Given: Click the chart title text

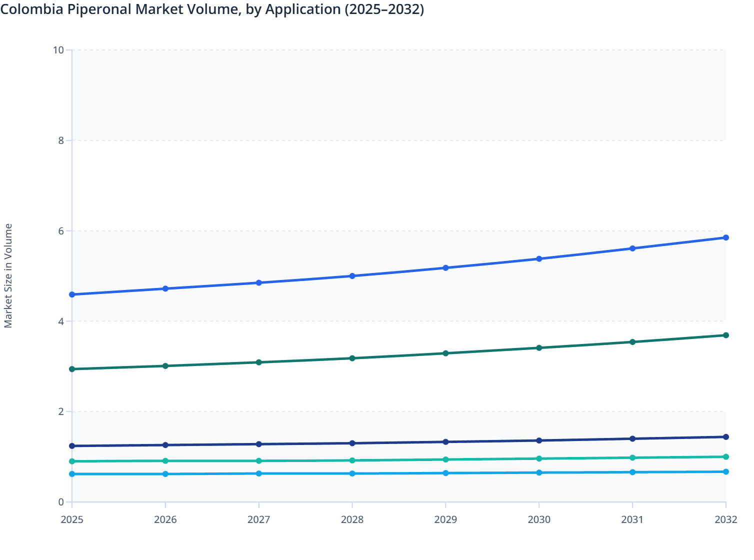Looking at the screenshot, I should tap(212, 9).
